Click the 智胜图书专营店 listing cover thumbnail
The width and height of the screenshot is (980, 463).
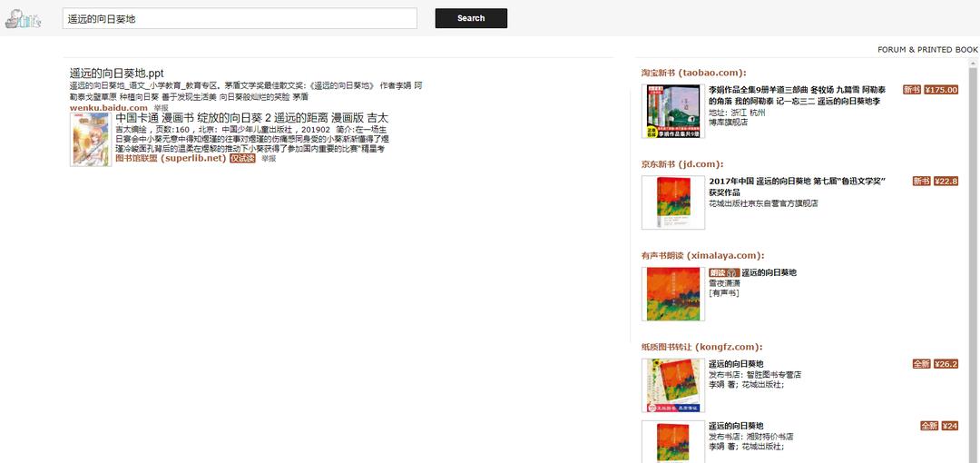pyautogui.click(x=673, y=386)
